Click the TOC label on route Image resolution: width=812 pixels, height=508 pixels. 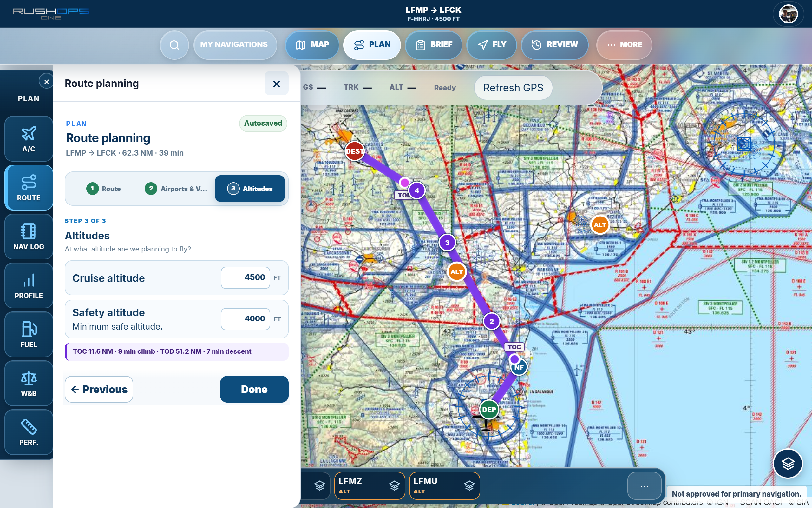(x=514, y=347)
